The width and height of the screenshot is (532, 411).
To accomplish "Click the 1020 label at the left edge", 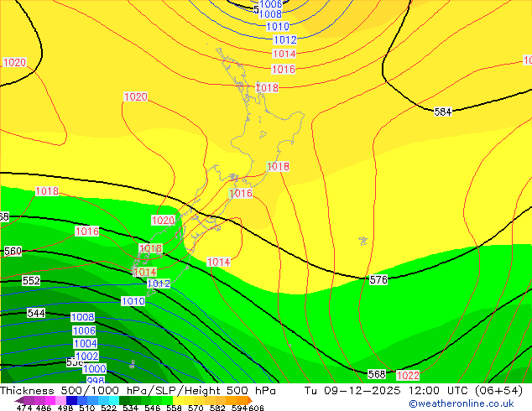I will tap(14, 62).
